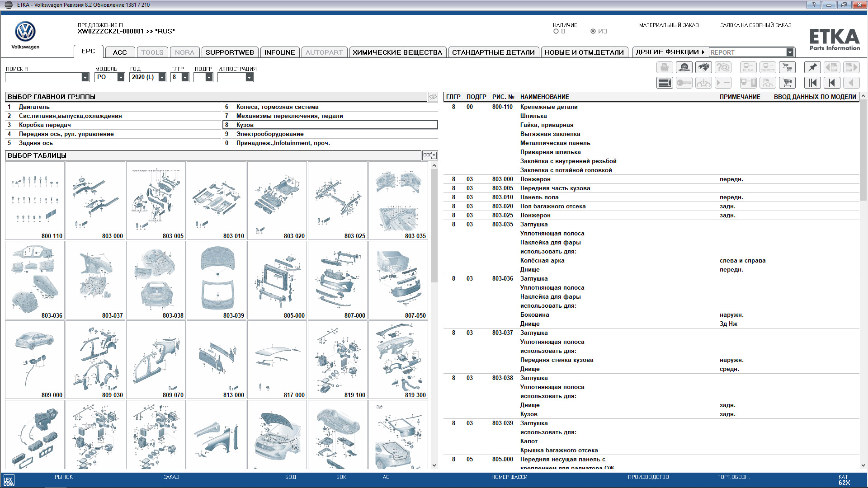The width and height of the screenshot is (868, 488).
Task: Click the pushpin icon in toolbar
Action: pyautogui.click(x=812, y=67)
